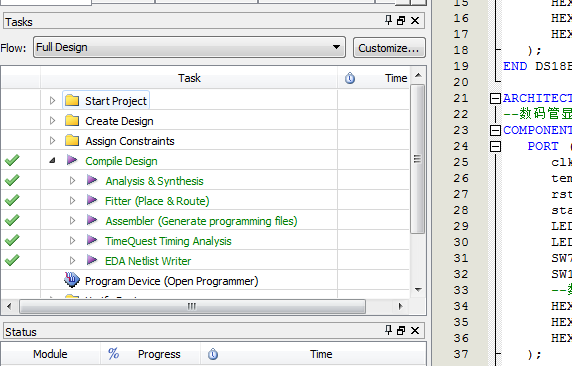Open the Flow dropdown showing Full Design
Viewport: 572px width, 366px height.
coord(189,47)
